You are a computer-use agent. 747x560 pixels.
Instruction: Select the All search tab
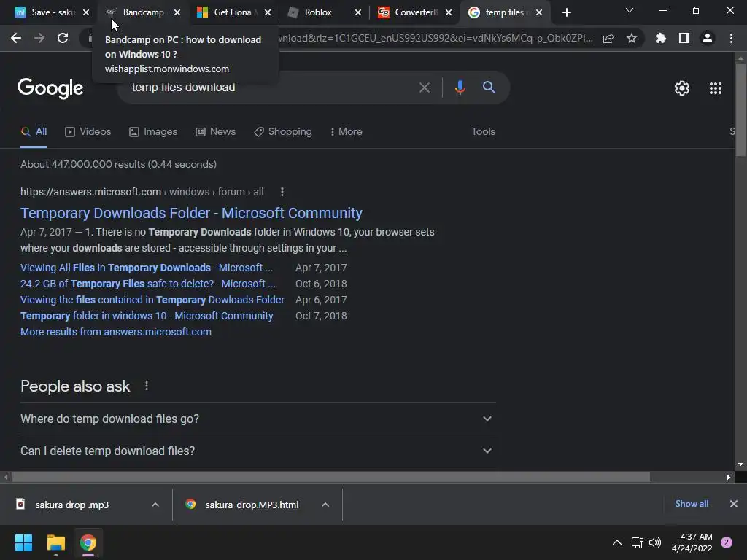(34, 132)
